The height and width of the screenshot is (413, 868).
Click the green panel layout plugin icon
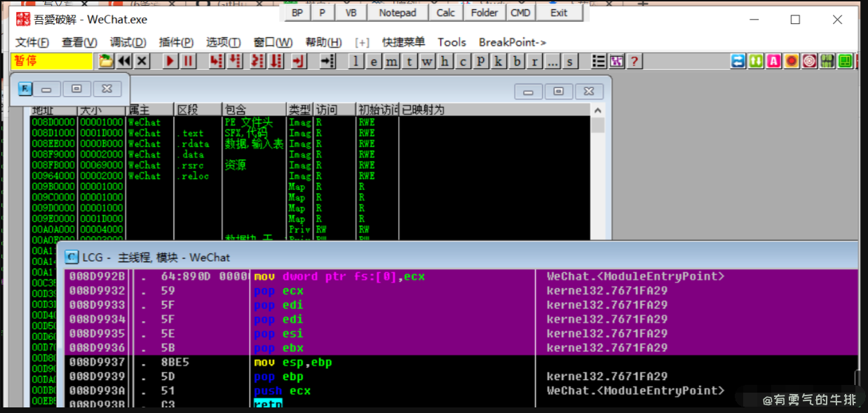click(x=845, y=61)
